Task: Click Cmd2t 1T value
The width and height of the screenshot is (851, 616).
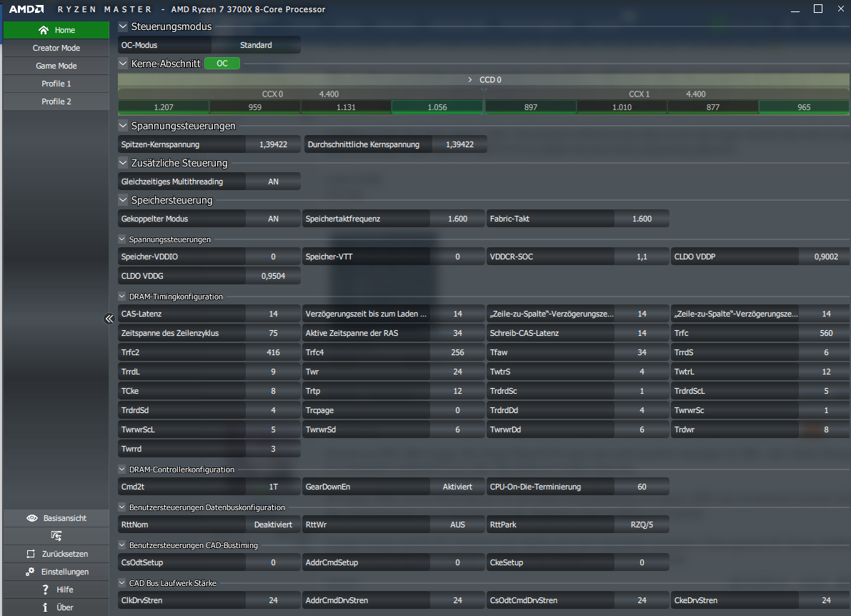Action: (273, 487)
